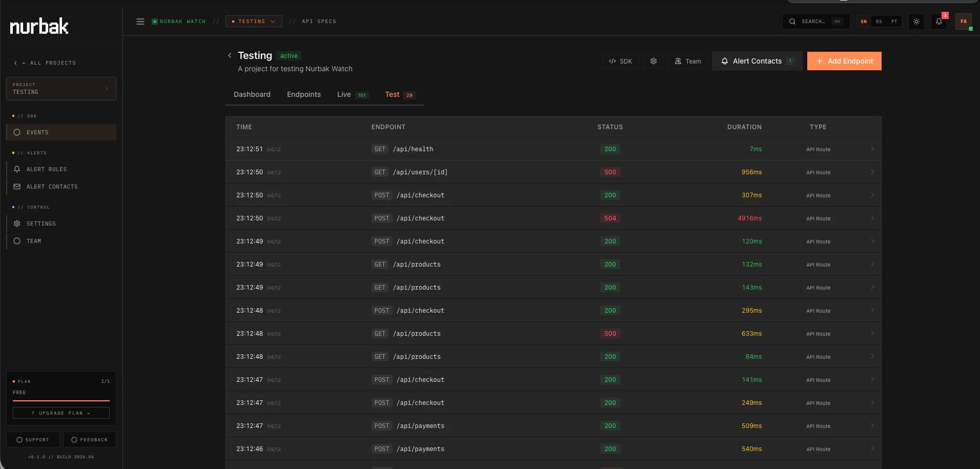Switch to Endpoints tab
Screen dimensions: 980x469
pos(304,94)
